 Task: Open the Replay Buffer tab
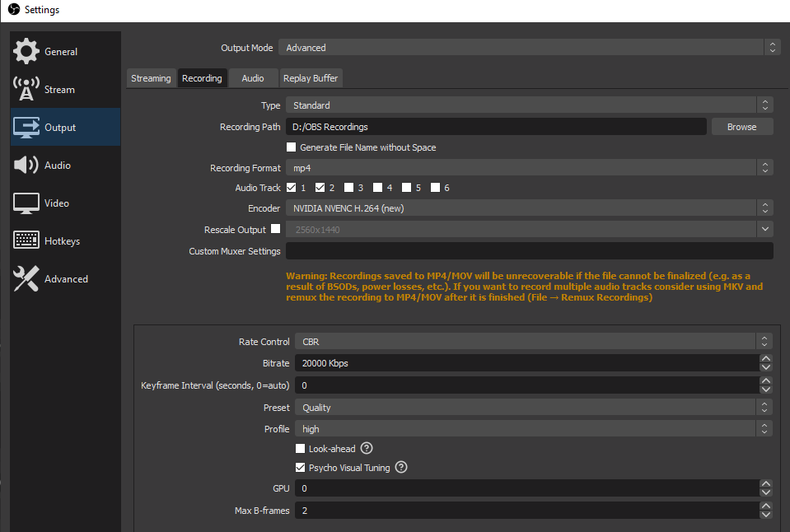point(311,78)
